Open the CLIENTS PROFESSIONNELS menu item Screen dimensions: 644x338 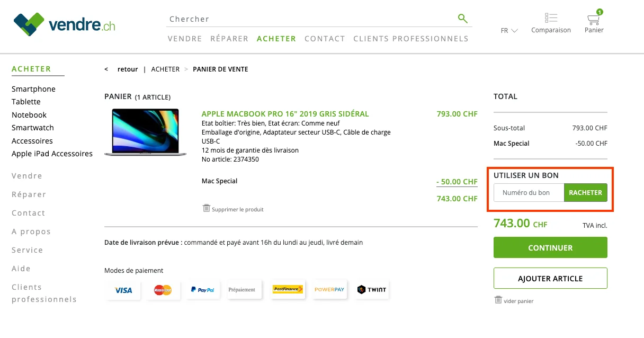[x=410, y=38]
